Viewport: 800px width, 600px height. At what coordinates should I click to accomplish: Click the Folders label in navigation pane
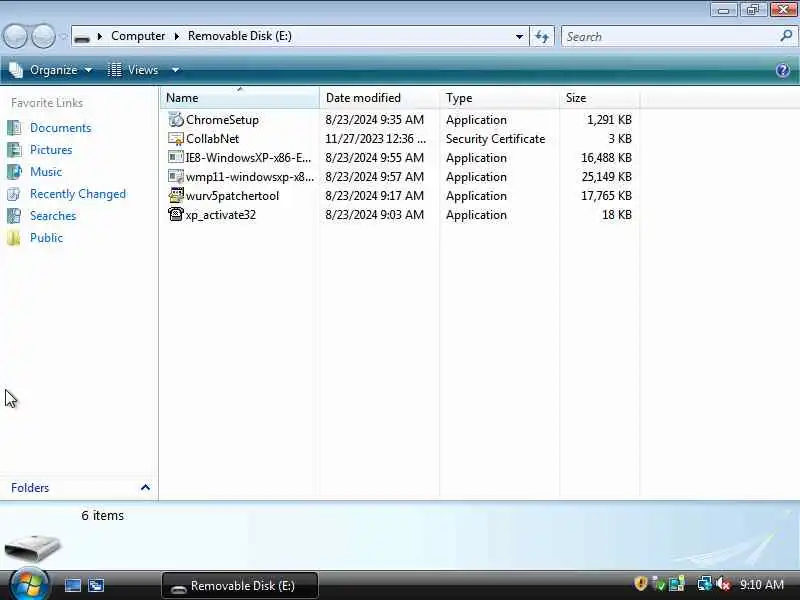[x=30, y=488]
